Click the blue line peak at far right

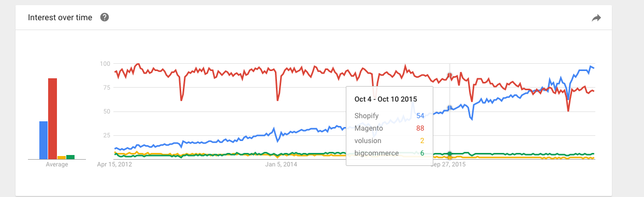point(590,66)
